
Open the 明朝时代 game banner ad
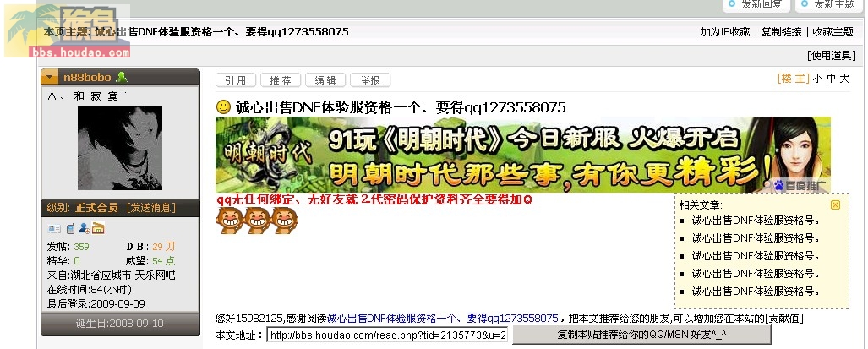tap(522, 155)
